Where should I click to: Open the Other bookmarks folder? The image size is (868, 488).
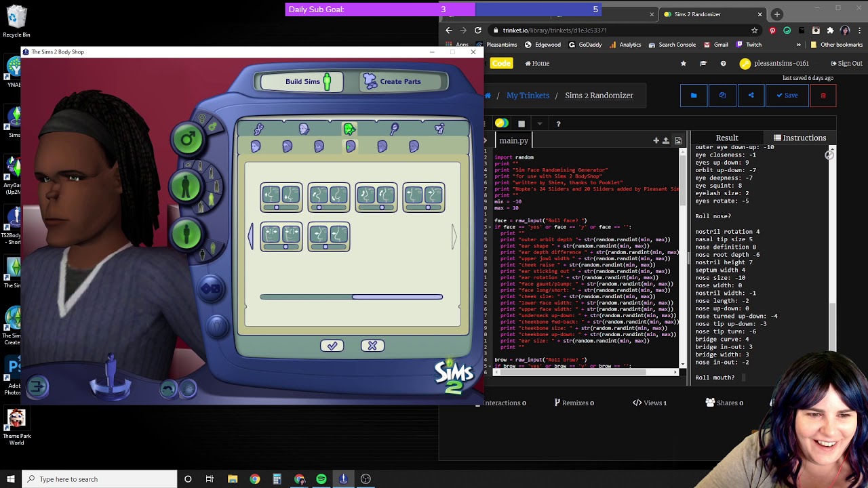[836, 45]
